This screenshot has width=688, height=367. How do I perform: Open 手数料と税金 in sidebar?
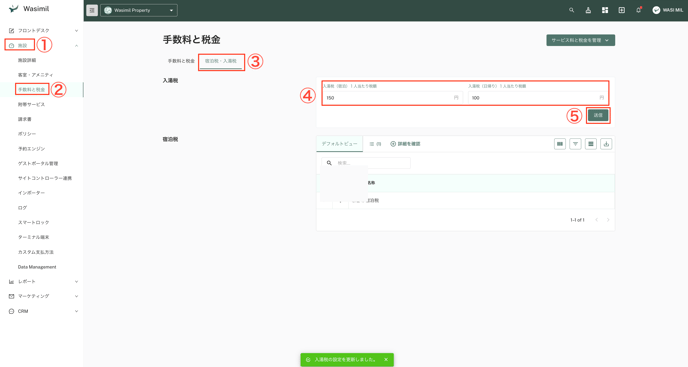[31, 90]
